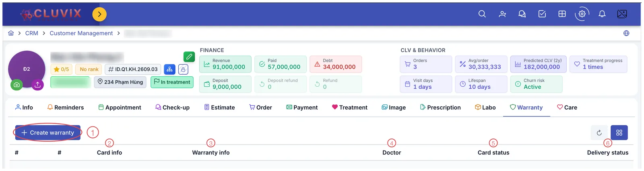Click the 0/5 star rating badge
Image resolution: width=644 pixels, height=171 pixels.
point(61,69)
